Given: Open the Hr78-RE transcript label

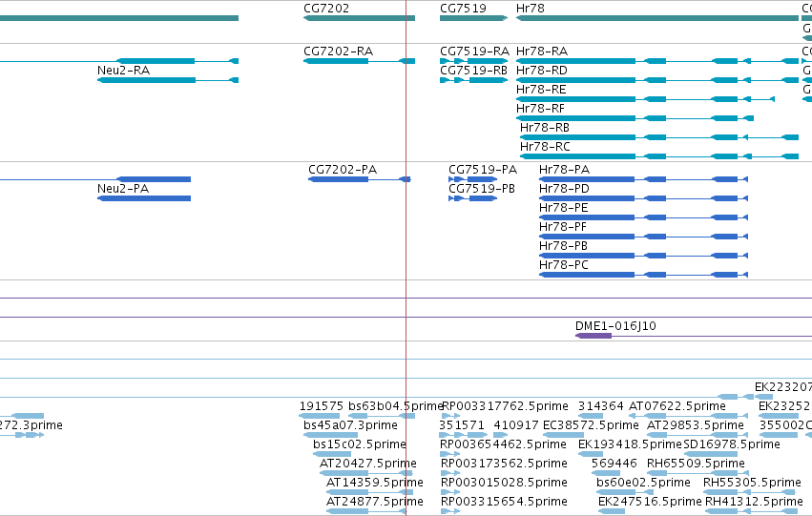Looking at the screenshot, I should [541, 90].
